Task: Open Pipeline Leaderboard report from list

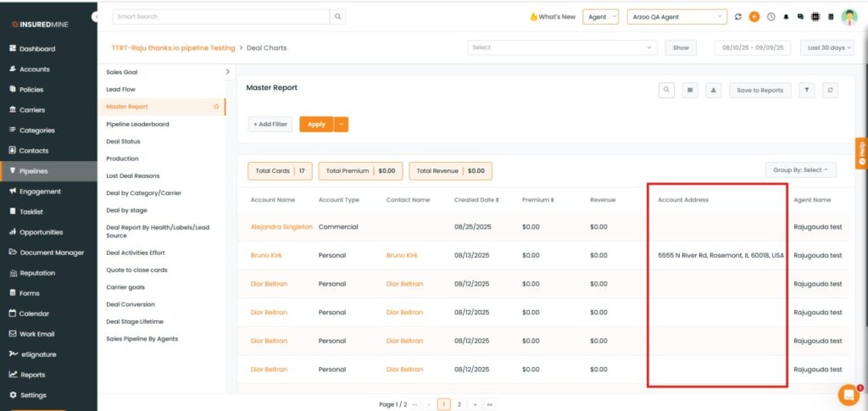Action: point(137,125)
